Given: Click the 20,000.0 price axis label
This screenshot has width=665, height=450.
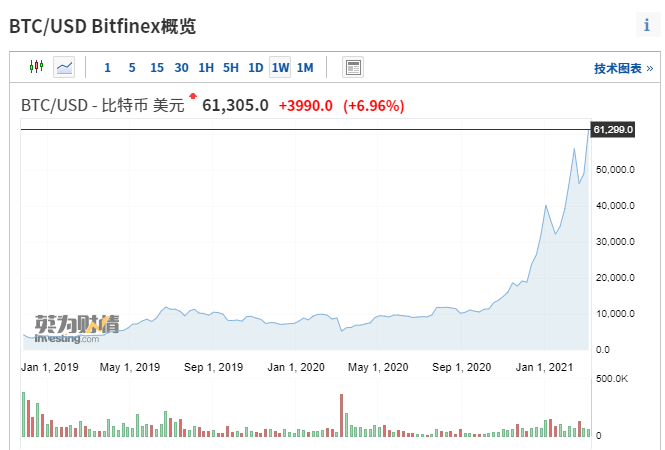Looking at the screenshot, I should tap(615, 278).
